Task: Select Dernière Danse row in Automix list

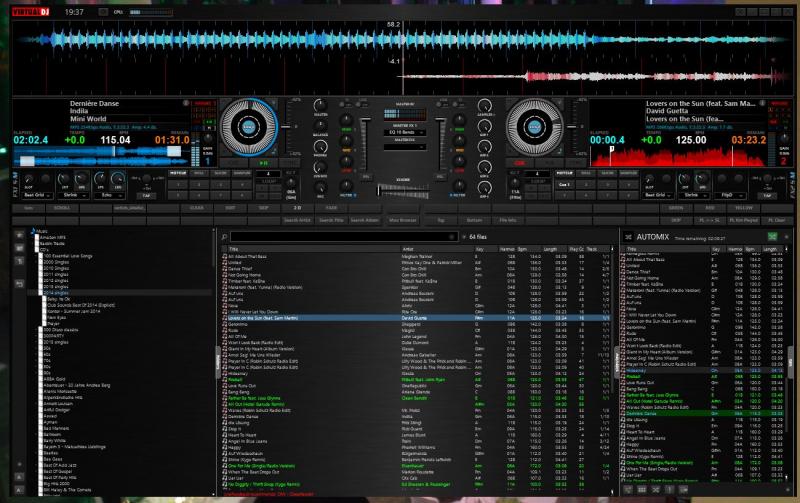Action: pyautogui.click(x=703, y=414)
